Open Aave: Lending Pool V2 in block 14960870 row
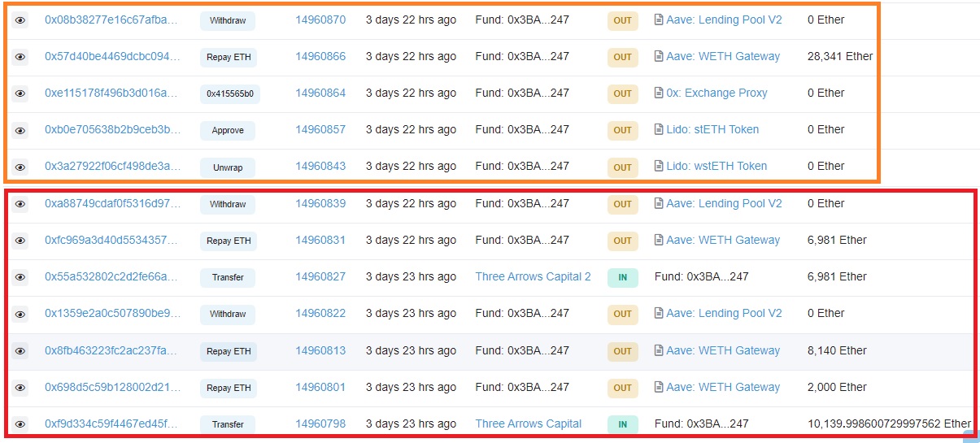 724,20
